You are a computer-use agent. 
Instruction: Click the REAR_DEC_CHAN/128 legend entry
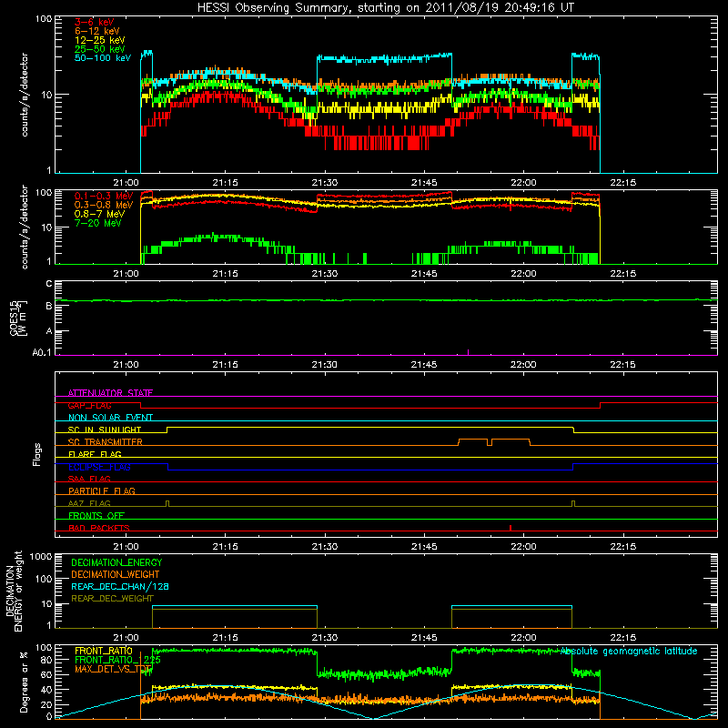120,586
